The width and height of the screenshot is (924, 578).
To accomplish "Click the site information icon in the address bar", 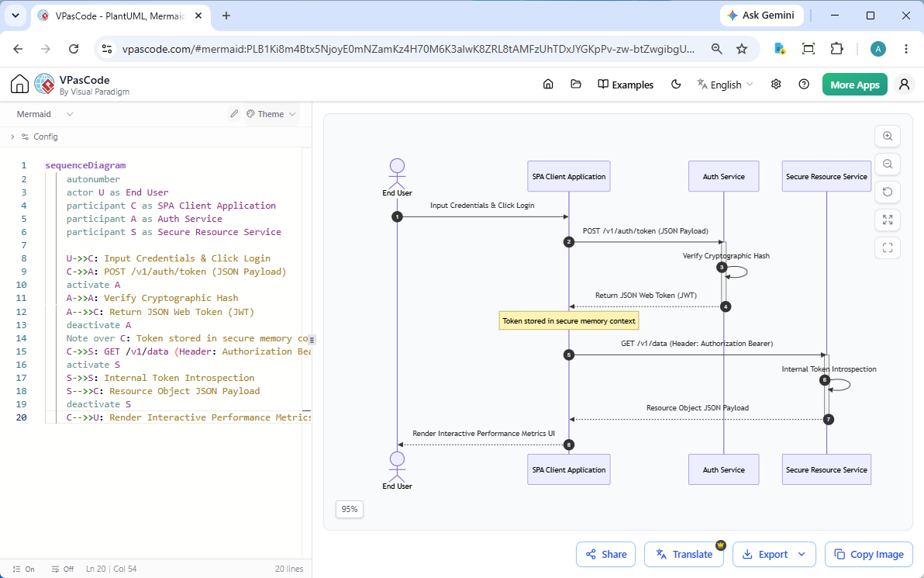I will coord(107,49).
